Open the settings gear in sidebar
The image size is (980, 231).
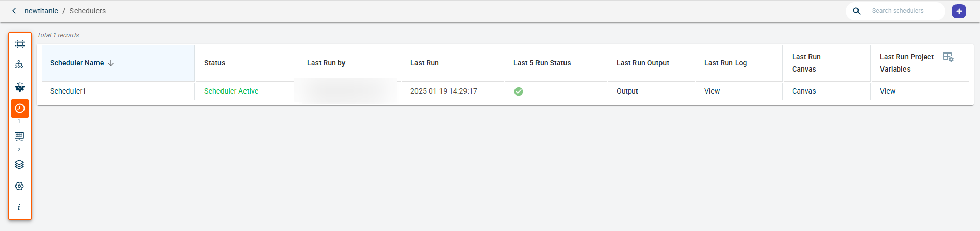coord(19,186)
